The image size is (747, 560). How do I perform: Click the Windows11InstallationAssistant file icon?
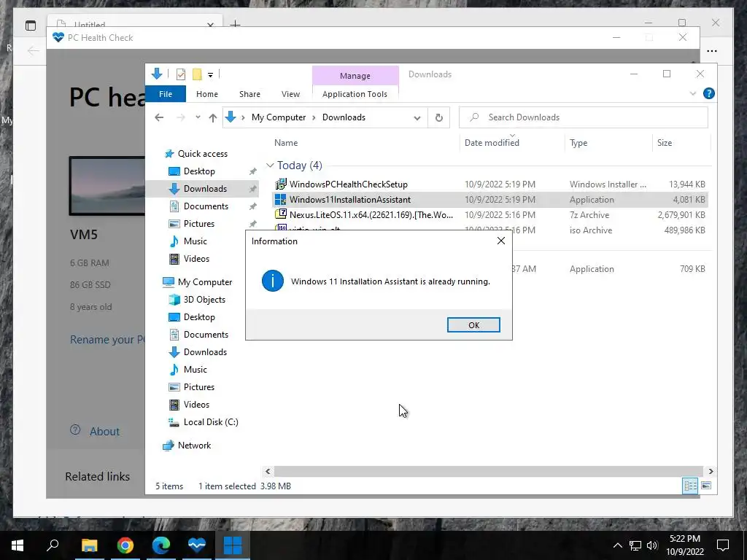click(281, 200)
